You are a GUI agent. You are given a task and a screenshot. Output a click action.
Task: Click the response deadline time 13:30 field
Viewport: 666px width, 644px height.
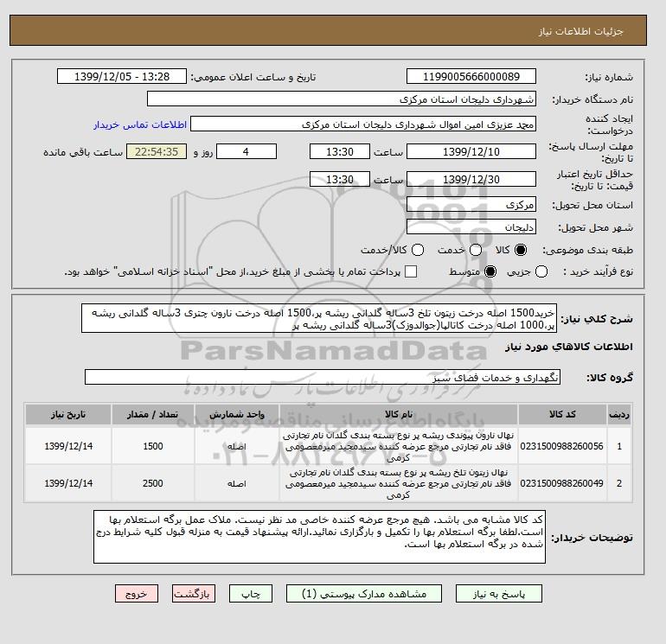point(340,151)
